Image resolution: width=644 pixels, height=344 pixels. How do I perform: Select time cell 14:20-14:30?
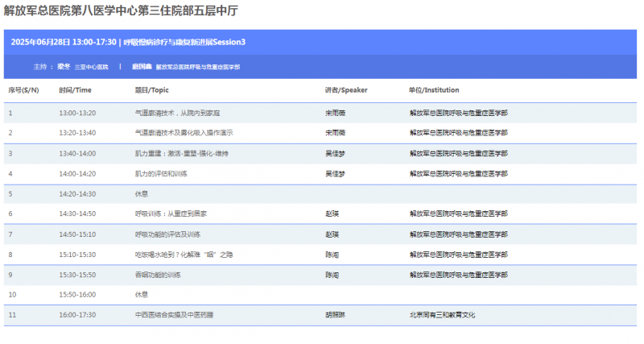tap(77, 194)
